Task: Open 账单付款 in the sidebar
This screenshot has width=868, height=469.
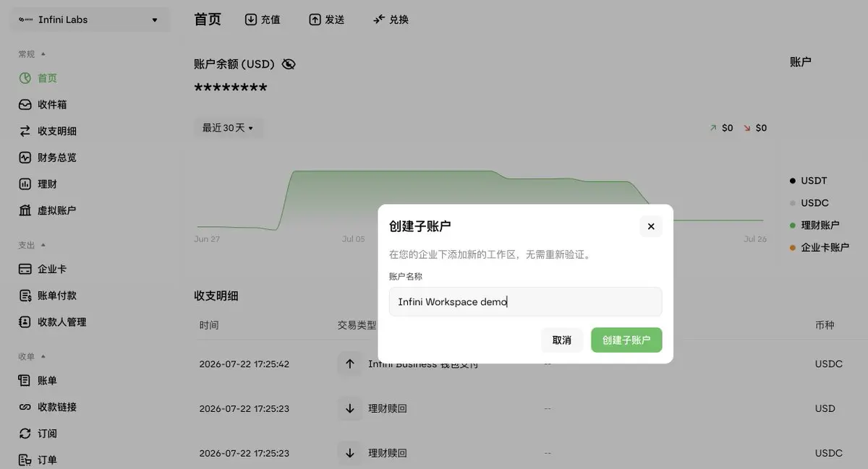Action: click(57, 296)
